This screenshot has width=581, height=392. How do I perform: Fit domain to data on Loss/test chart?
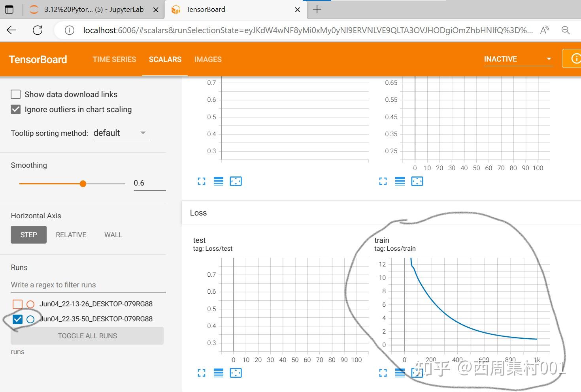pos(236,373)
